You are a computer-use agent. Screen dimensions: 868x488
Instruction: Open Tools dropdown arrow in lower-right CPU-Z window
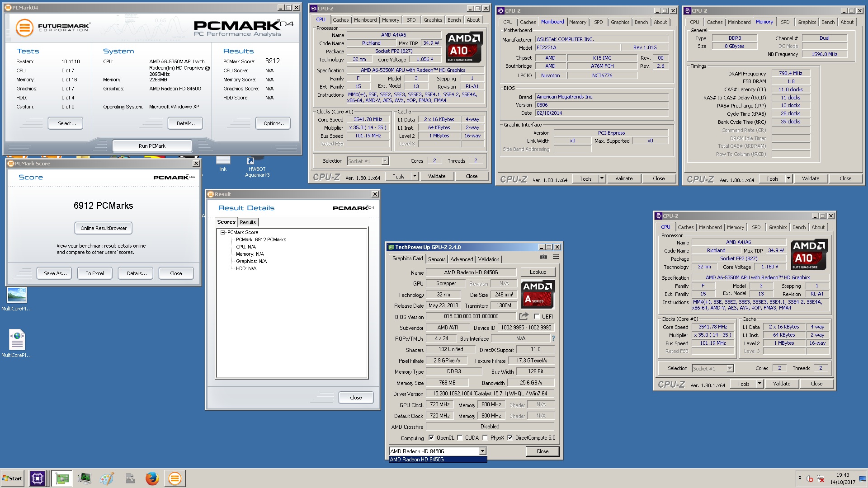[759, 384]
